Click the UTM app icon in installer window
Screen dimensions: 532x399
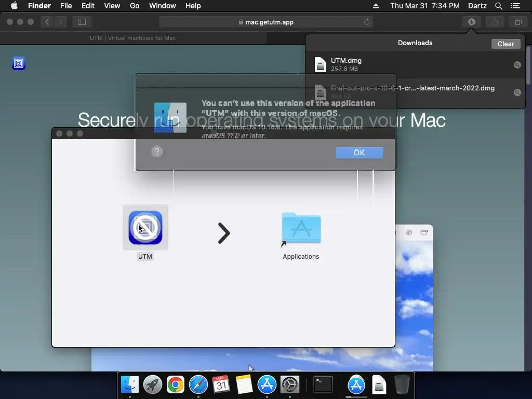[x=145, y=228]
